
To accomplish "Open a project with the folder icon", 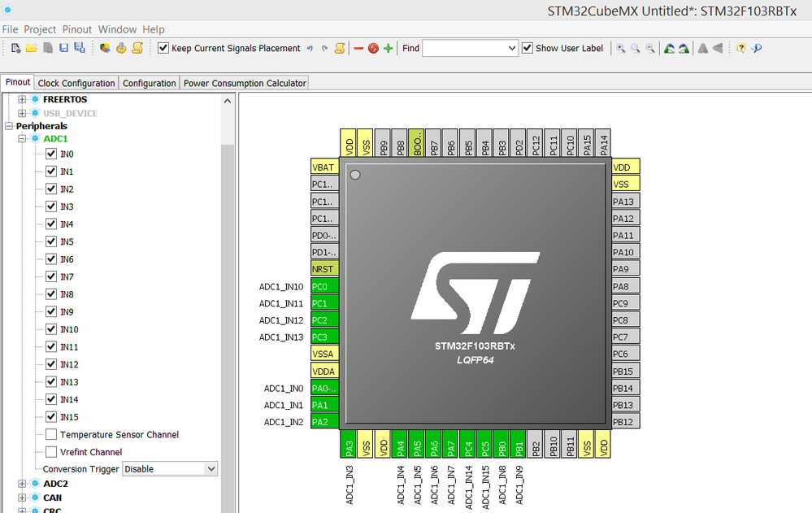I will click(32, 48).
